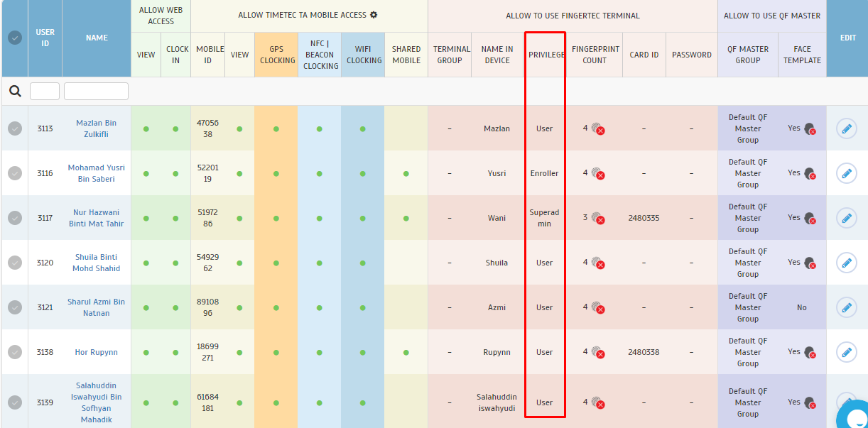Click the WIFI CLOCKING column header
Viewport: 868px width, 428px height.
(364, 55)
